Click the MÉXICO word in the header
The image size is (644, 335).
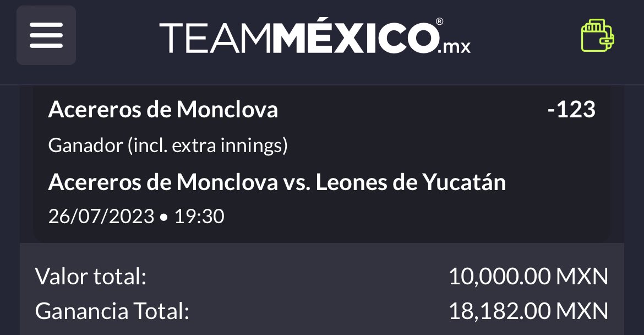(x=355, y=36)
